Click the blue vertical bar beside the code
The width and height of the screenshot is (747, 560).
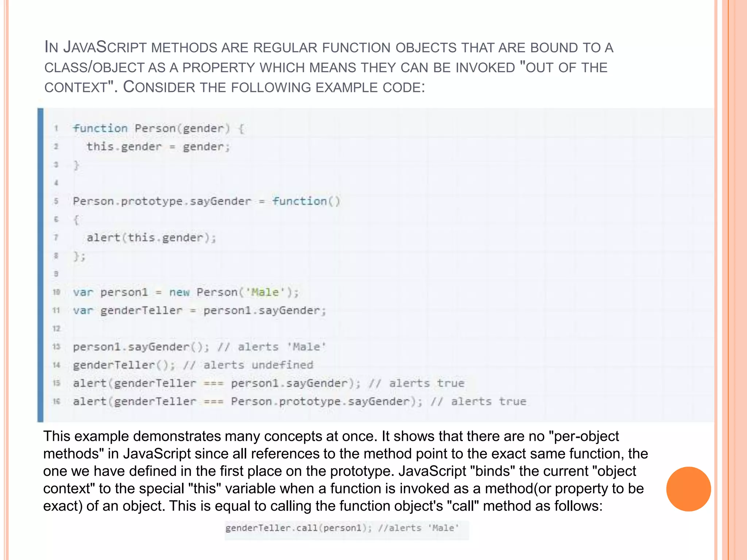point(40,265)
